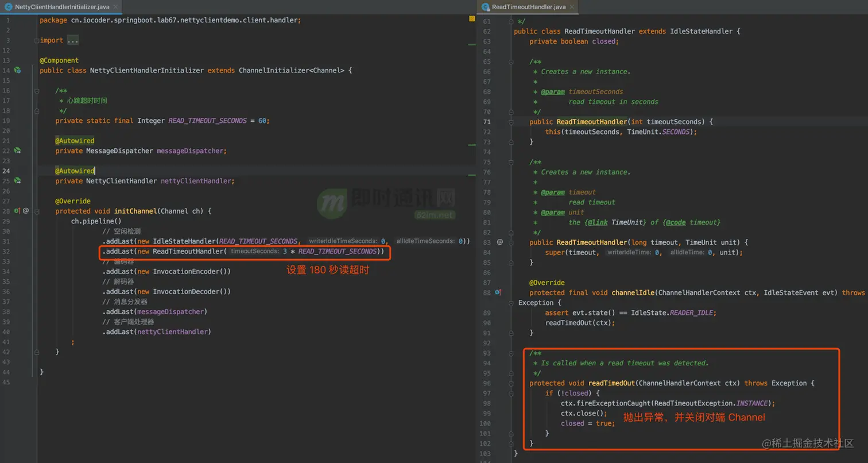Click line number 71 in right editor gutter
The image size is (868, 463).
[x=487, y=122]
